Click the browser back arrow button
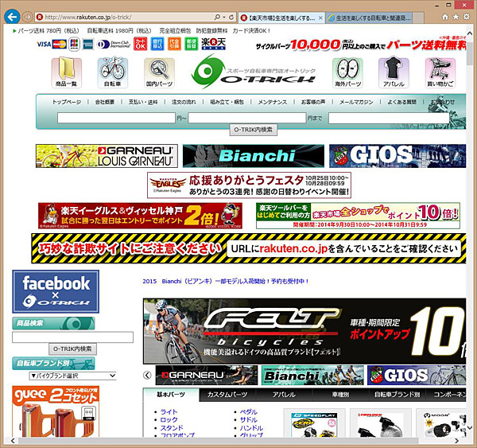 12,17
